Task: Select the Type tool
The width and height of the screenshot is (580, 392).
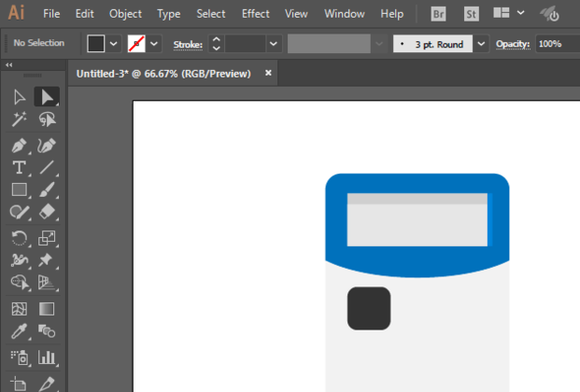Action: pos(20,167)
